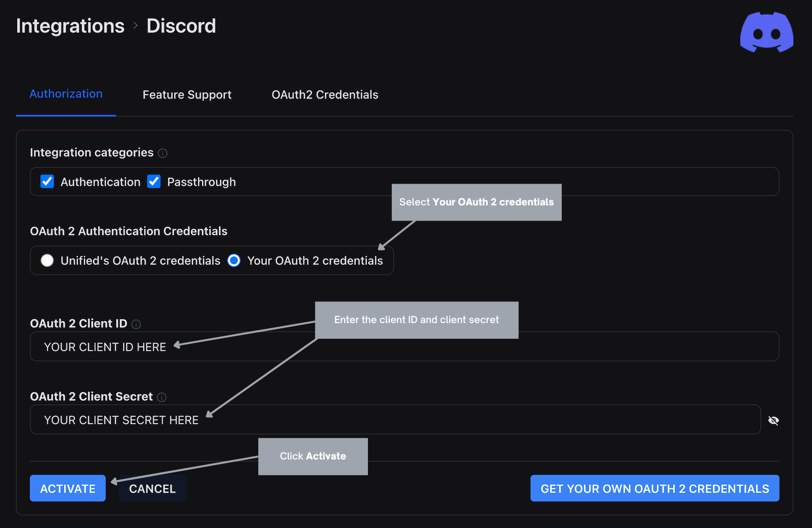Click the info icon next to OAuth 2 Client ID
This screenshot has height=528, width=812.
tap(136, 324)
